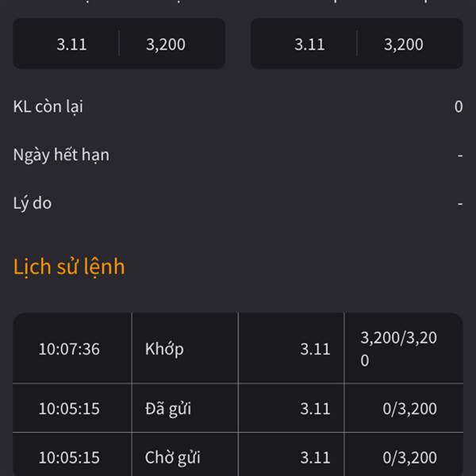Tap the KL còn lại value 0
The image size is (476, 476).
point(459,107)
